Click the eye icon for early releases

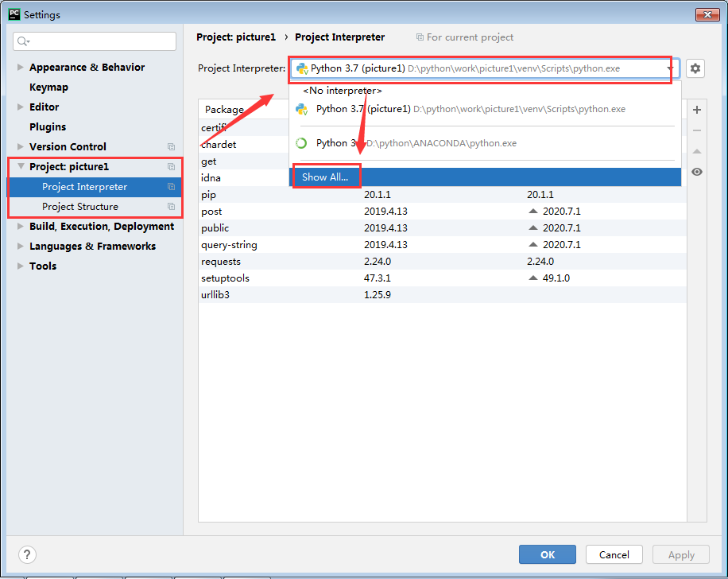click(697, 171)
